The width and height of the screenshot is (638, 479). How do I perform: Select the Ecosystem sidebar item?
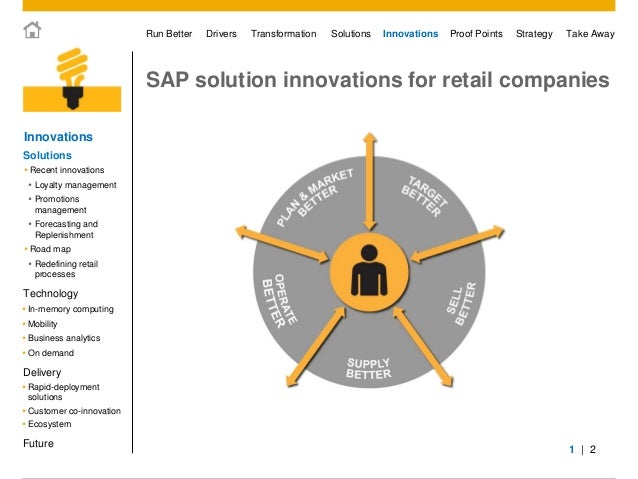tap(50, 424)
